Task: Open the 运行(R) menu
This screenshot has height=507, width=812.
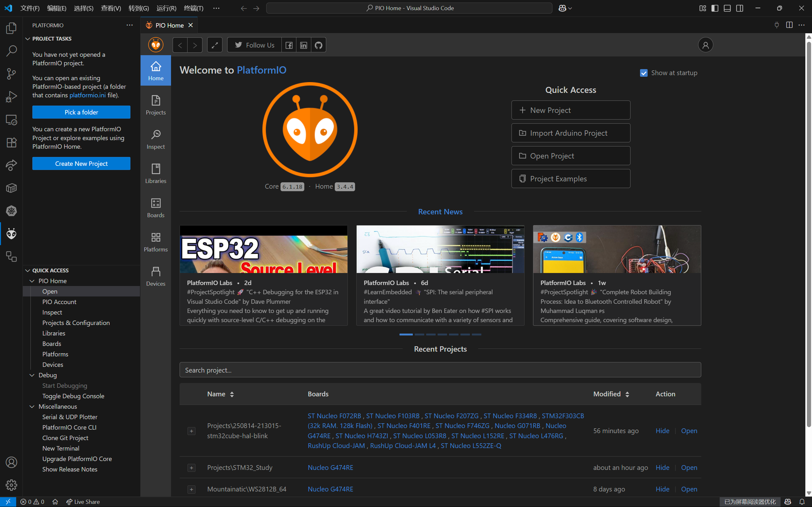Action: 166,8
